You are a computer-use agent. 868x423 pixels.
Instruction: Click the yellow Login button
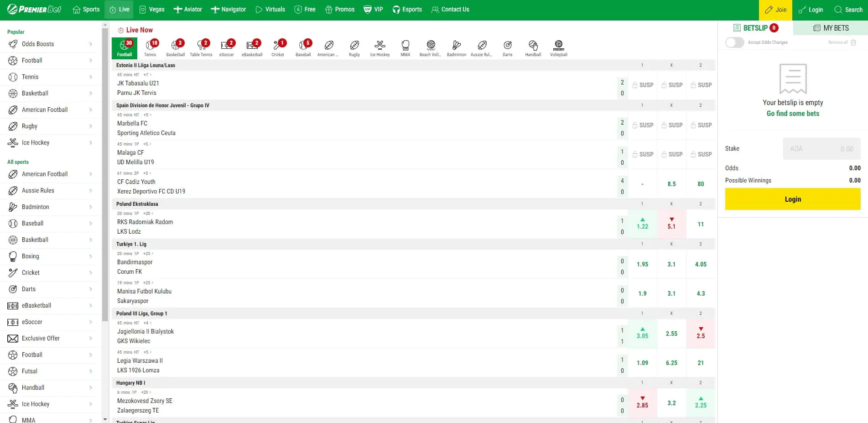pyautogui.click(x=792, y=199)
